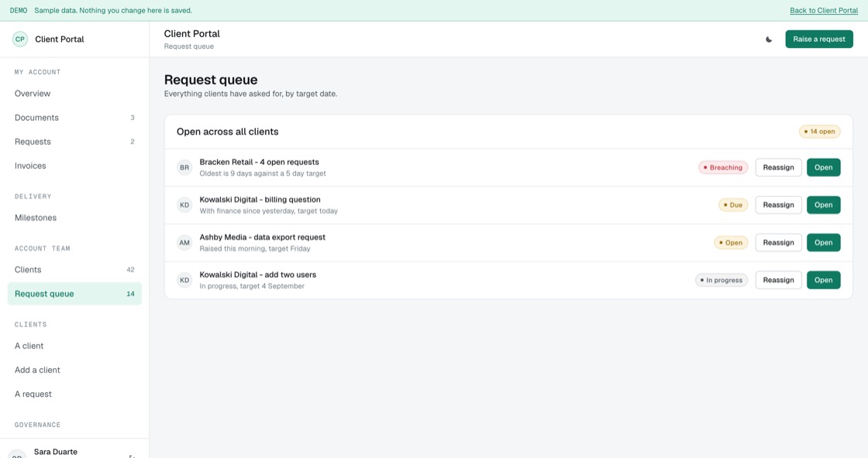Click the With finance since yesterday, target today text
Image resolution: width=868 pixels, height=458 pixels.
click(x=268, y=211)
